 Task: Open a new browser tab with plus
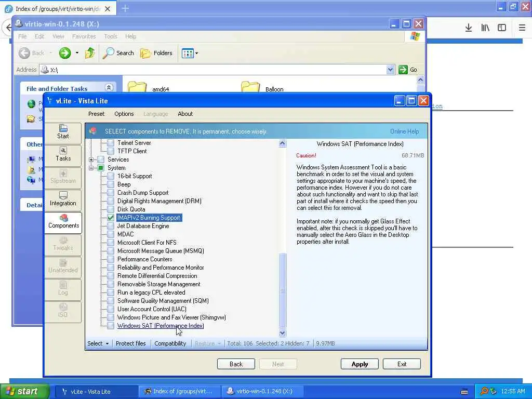(125, 8)
